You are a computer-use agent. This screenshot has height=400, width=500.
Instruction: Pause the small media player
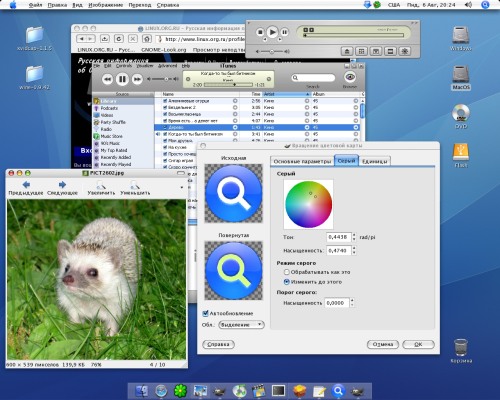pyautogui.click(x=284, y=32)
